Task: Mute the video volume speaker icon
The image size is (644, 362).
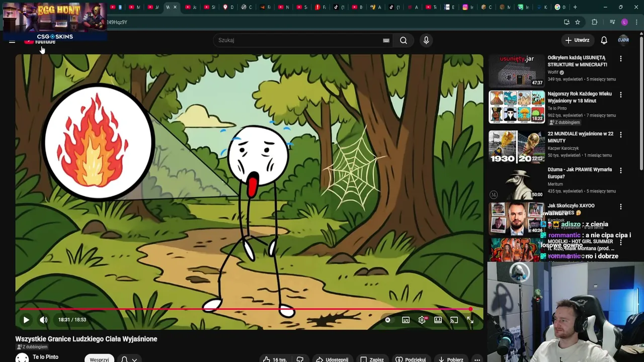Action: click(x=44, y=320)
